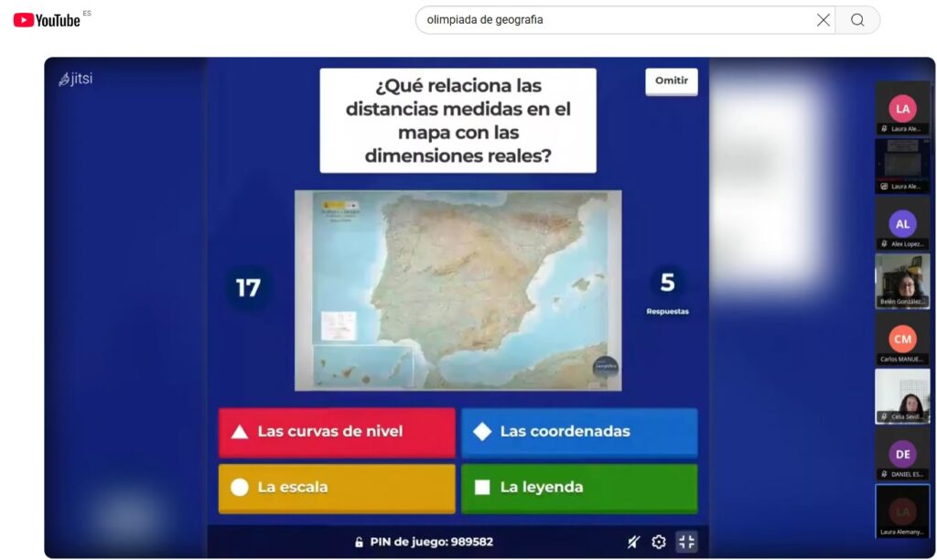
Task: Select the AL Alex Lopez participant tile
Action: click(902, 224)
